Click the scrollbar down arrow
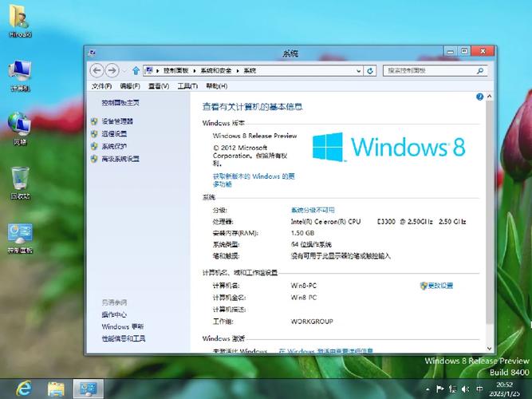532x399 pixels. 489,348
